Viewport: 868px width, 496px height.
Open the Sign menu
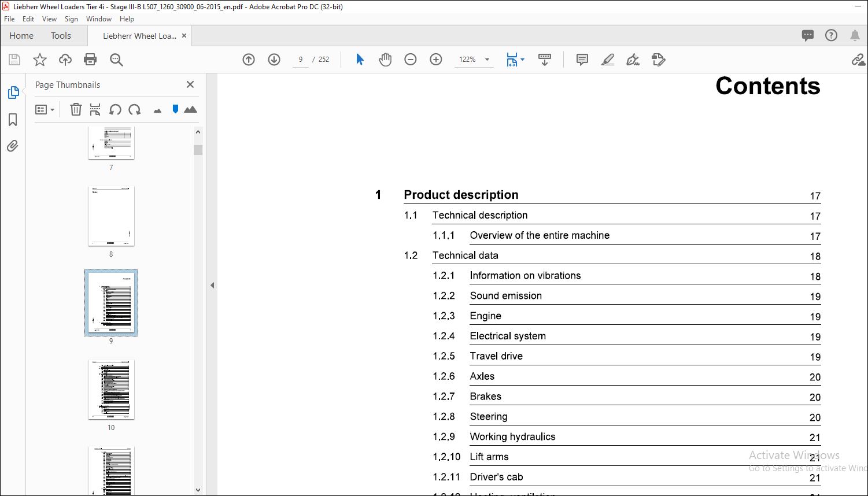[x=71, y=19]
